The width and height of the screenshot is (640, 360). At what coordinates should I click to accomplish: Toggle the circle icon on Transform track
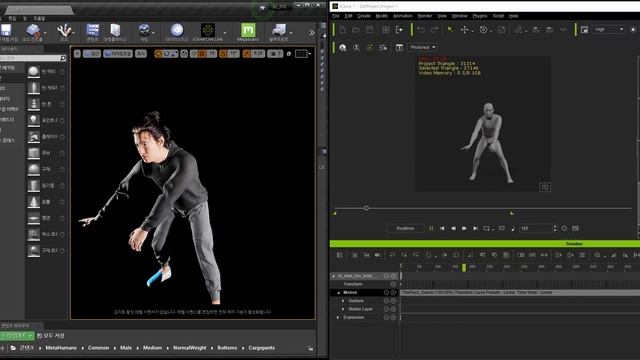(x=393, y=284)
